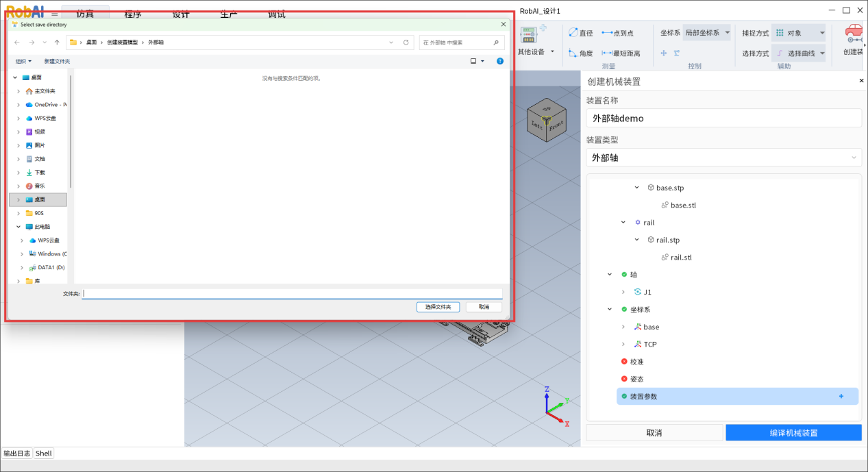Open the 输出日志 tab at bottom
The width and height of the screenshot is (868, 472).
17,454
